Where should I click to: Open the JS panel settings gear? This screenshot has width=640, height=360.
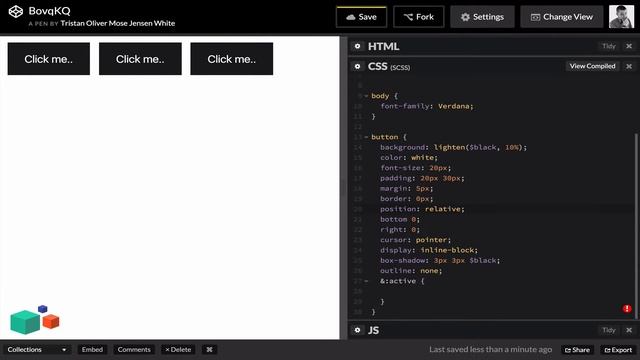(x=358, y=330)
